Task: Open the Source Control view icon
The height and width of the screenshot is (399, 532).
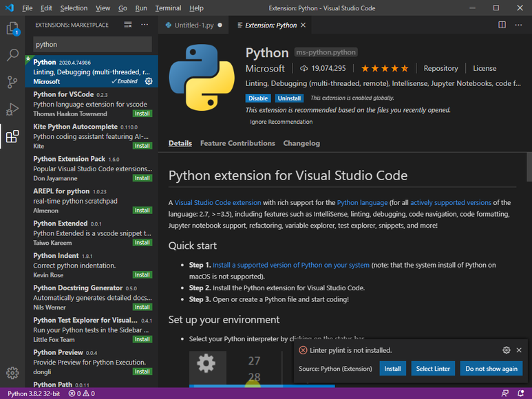Action: tap(12, 82)
